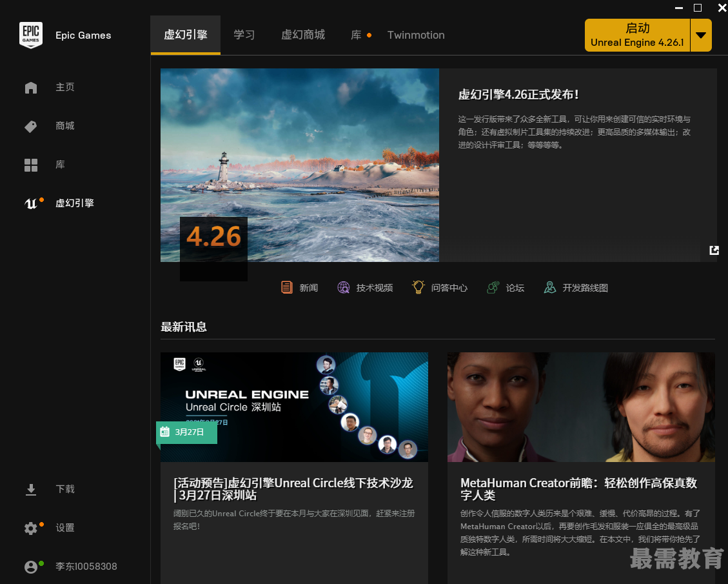The width and height of the screenshot is (728, 584).
Task: Open the 主页 sidebar text label
Action: [65, 87]
